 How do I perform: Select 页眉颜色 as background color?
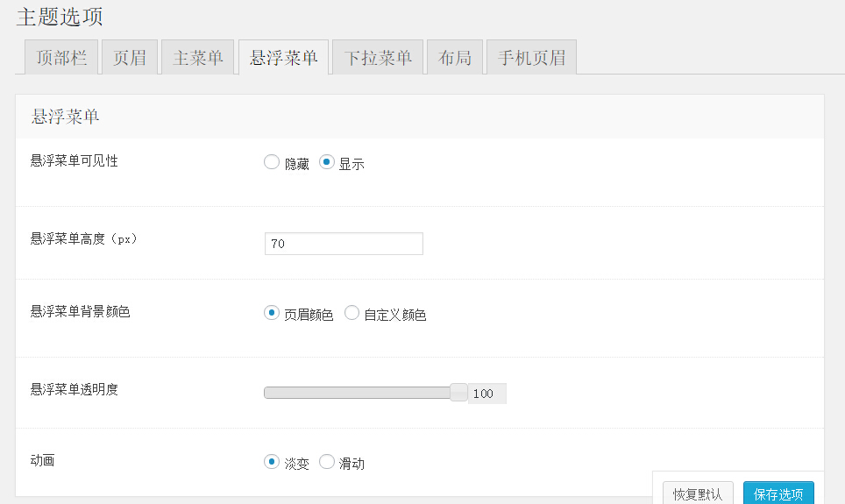tap(272, 313)
